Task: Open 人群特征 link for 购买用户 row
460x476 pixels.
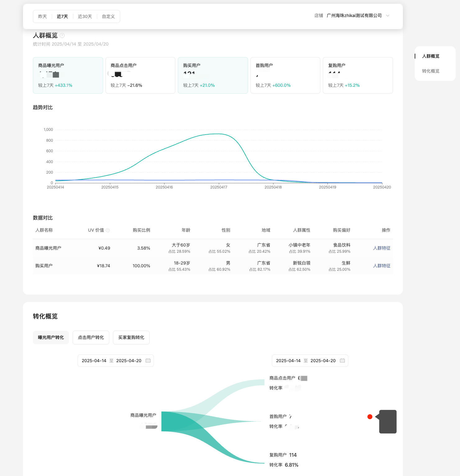Action: coord(381,266)
